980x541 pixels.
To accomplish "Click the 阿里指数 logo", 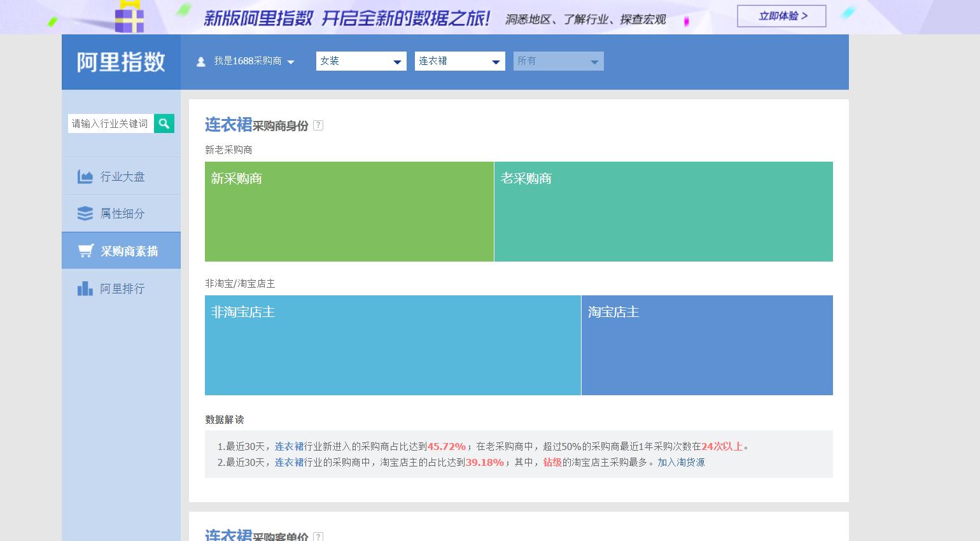I will pyautogui.click(x=120, y=61).
